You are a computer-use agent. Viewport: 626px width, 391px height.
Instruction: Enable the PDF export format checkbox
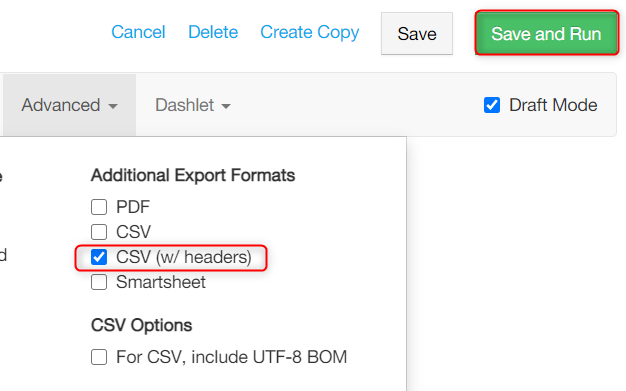[99, 207]
